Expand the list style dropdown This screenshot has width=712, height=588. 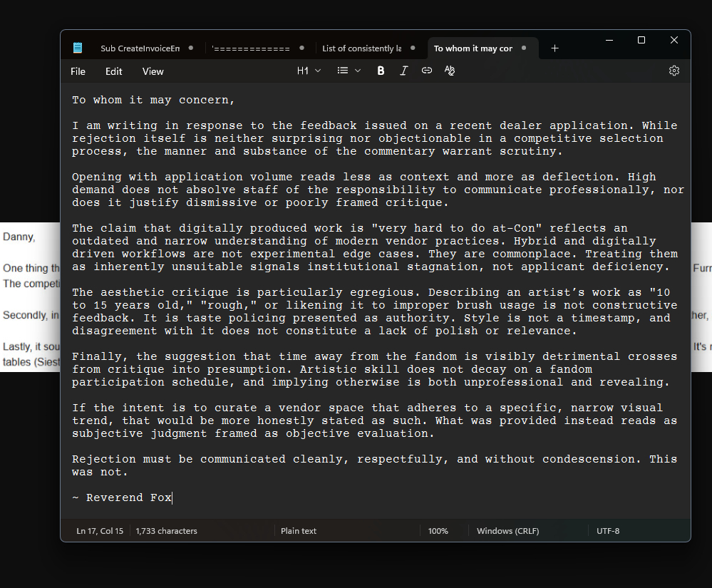click(x=349, y=71)
